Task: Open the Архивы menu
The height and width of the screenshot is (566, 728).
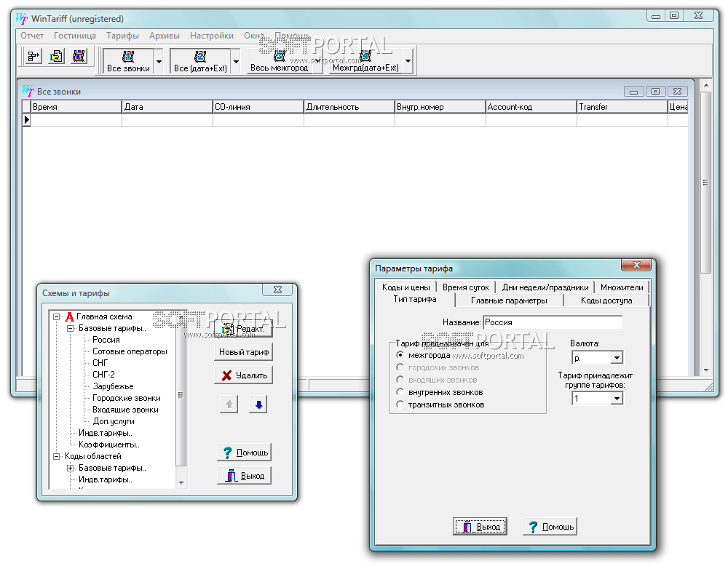Action: [165, 36]
